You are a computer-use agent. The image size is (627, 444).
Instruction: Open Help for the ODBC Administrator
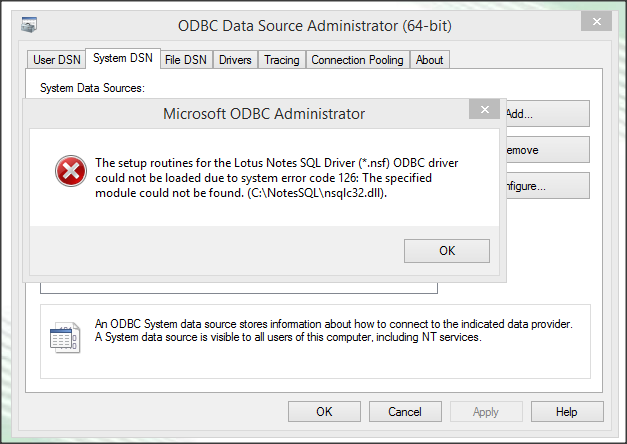click(566, 411)
